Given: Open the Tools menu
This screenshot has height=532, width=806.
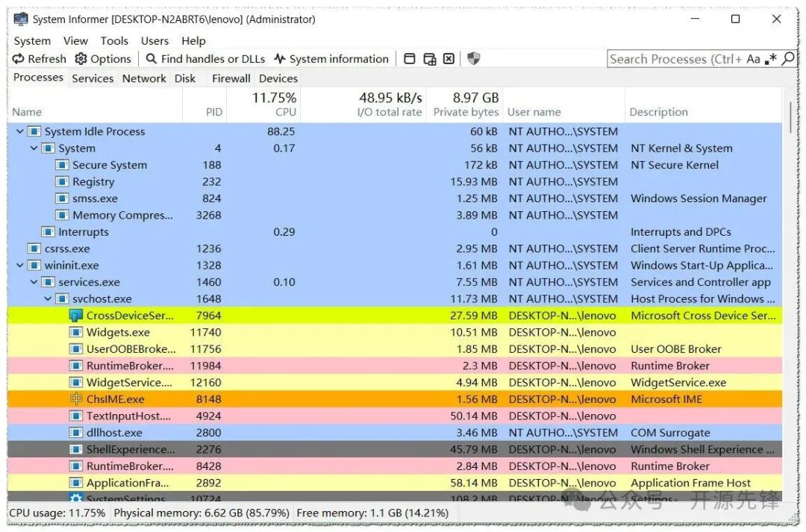Looking at the screenshot, I should (114, 41).
